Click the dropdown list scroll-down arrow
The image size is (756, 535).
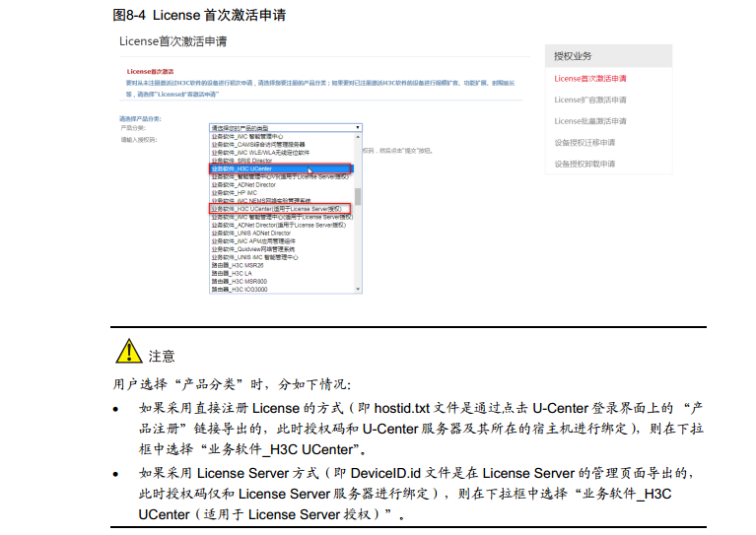tap(358, 289)
